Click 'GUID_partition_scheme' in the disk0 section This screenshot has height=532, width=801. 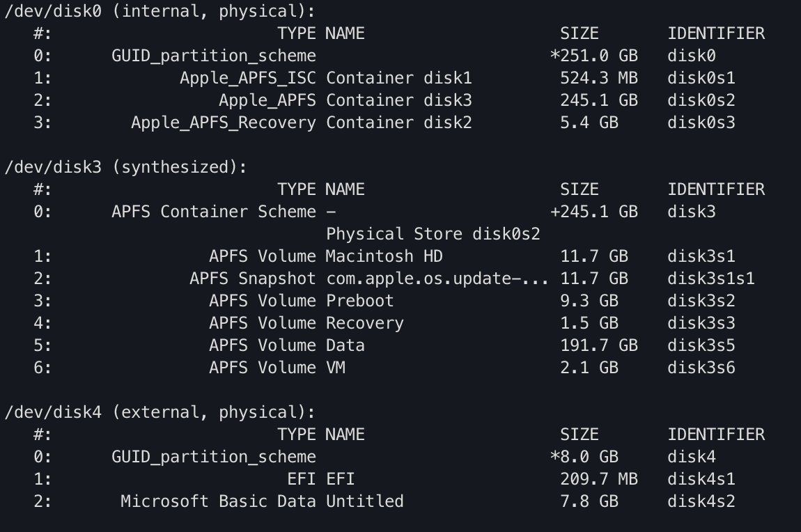[214, 56]
